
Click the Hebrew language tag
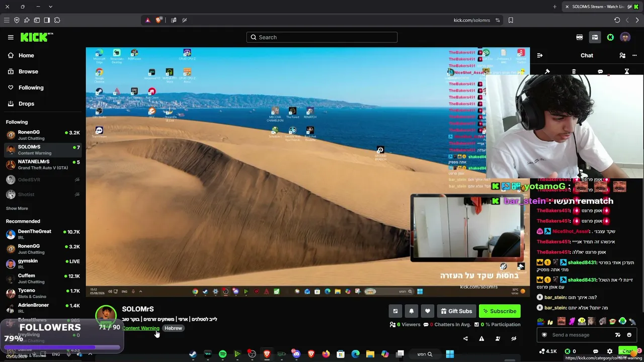coord(173,328)
